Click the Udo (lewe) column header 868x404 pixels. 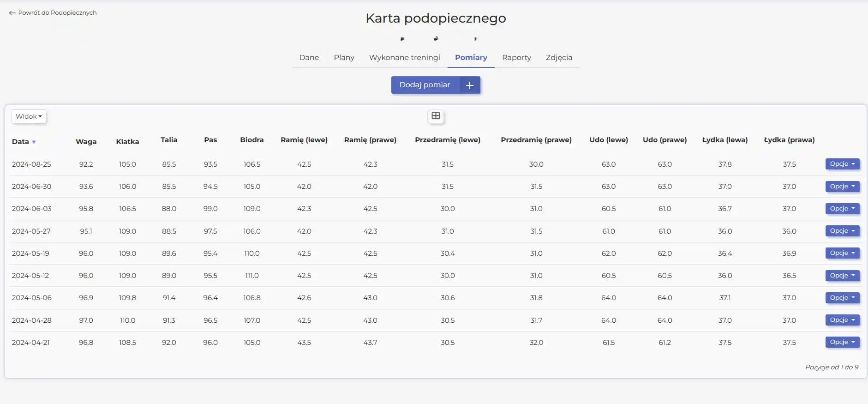[609, 140]
